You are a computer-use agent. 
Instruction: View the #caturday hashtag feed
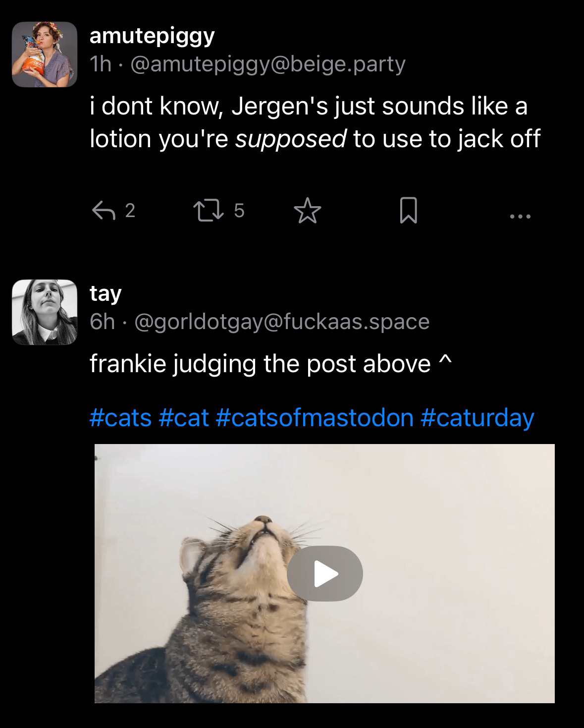click(477, 417)
